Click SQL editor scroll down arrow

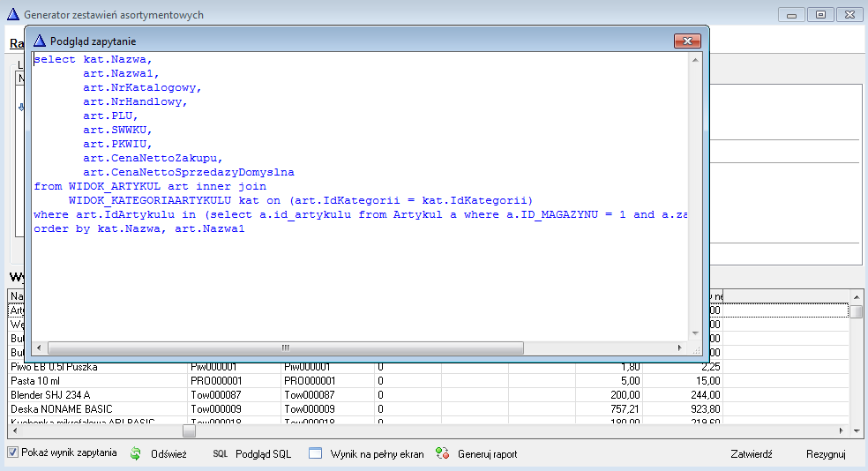[x=695, y=333]
